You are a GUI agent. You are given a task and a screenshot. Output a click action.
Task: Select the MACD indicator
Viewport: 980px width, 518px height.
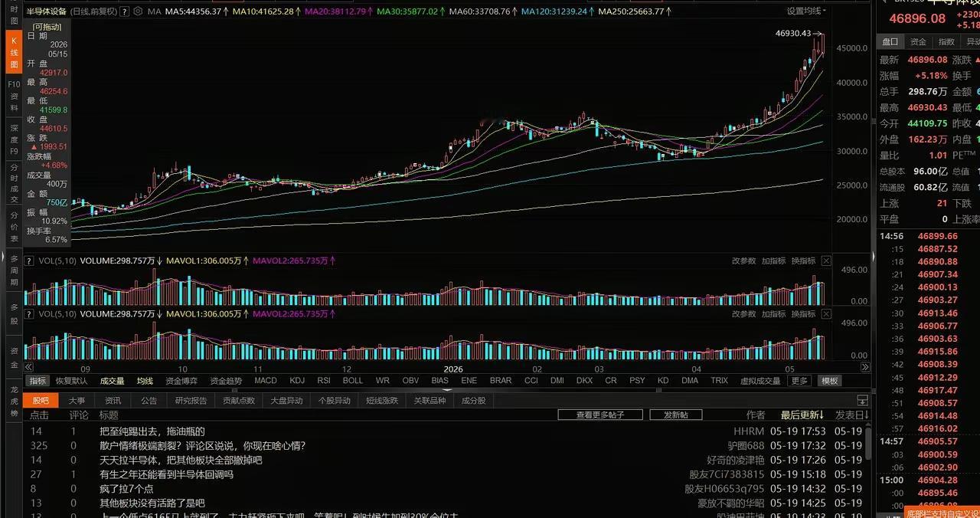tap(266, 381)
